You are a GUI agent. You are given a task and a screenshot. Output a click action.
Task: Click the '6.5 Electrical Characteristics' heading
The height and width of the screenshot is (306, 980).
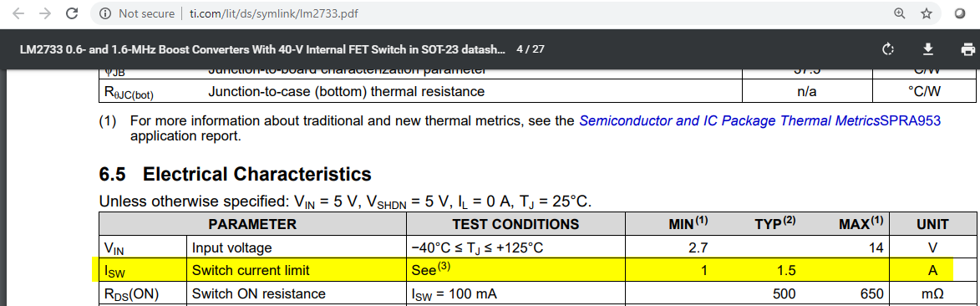pos(236,173)
